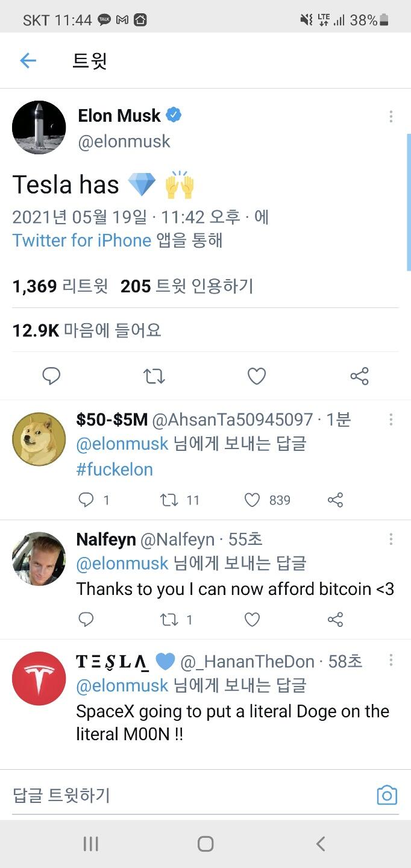Like the #fuckelon reply

[x=252, y=500]
